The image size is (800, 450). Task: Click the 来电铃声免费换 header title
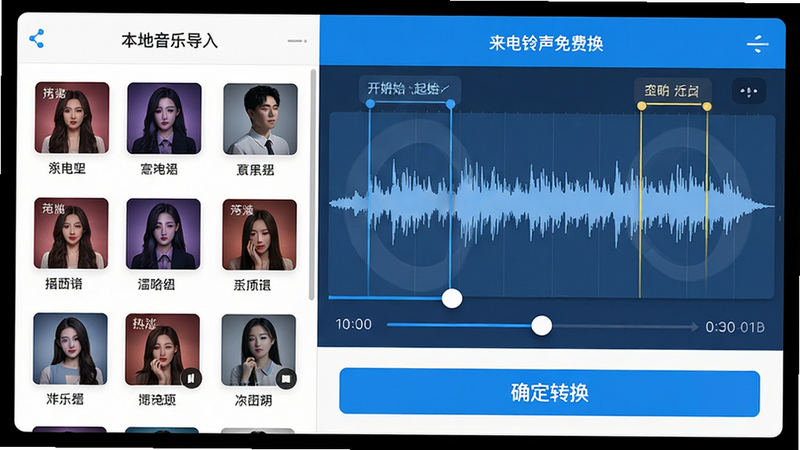coord(546,43)
